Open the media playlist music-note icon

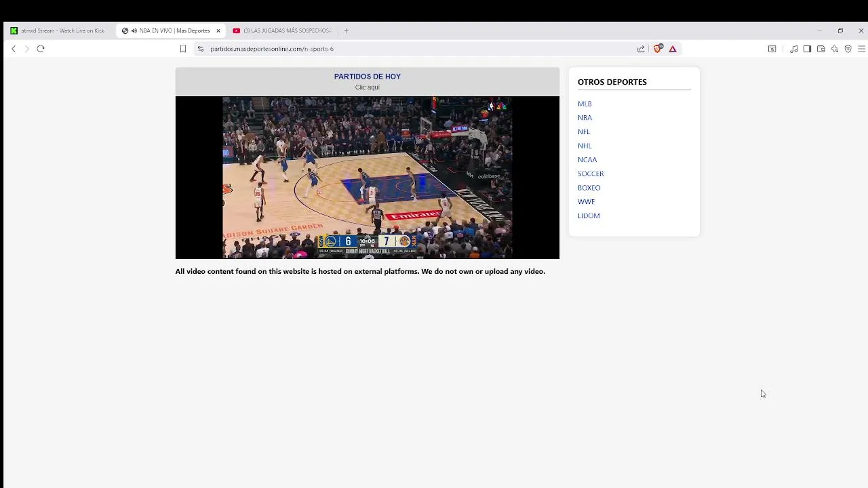[793, 49]
